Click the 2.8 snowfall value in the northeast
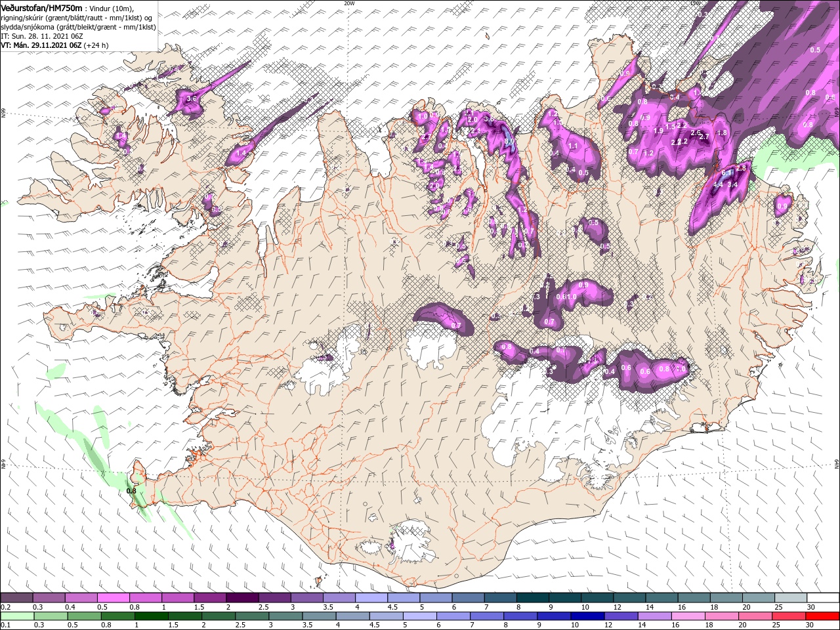Screen dimensions: 840x630 742,168
